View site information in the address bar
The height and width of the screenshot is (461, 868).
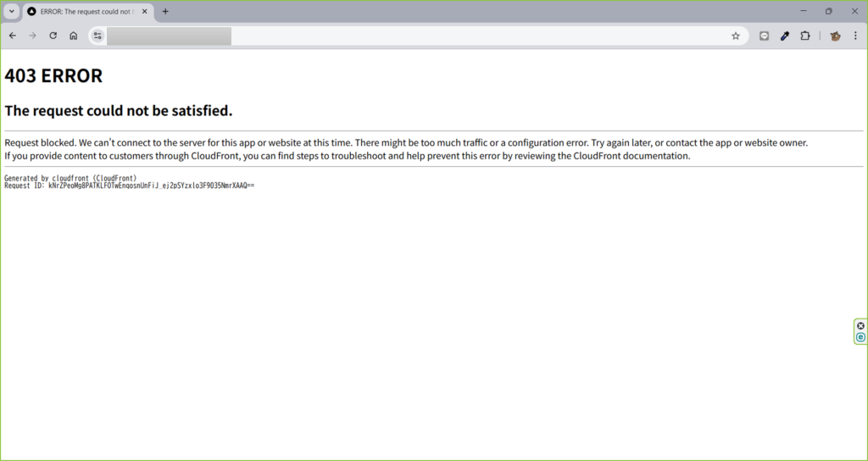coord(97,36)
